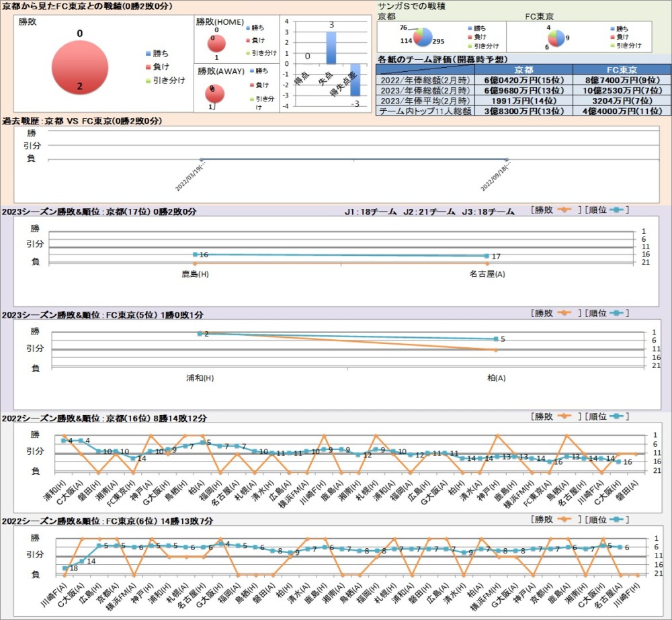Screen dimensions: 672x620
Task: Click the cell 6億0420万円(15位)
Action: coord(523,80)
